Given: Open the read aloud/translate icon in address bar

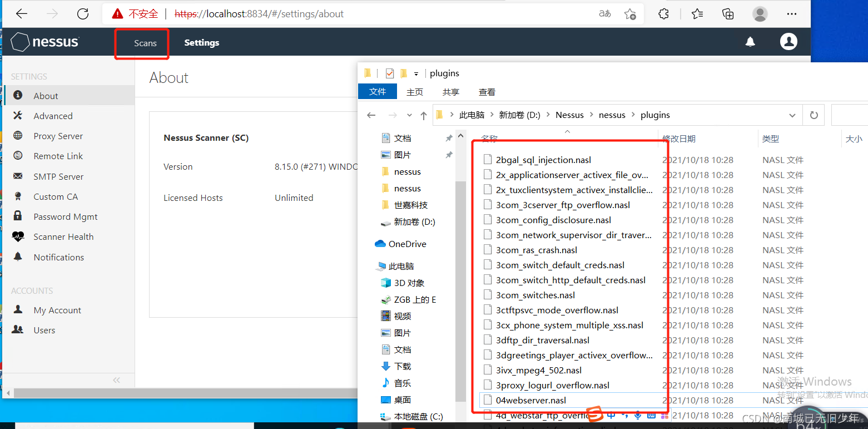Looking at the screenshot, I should (x=605, y=14).
